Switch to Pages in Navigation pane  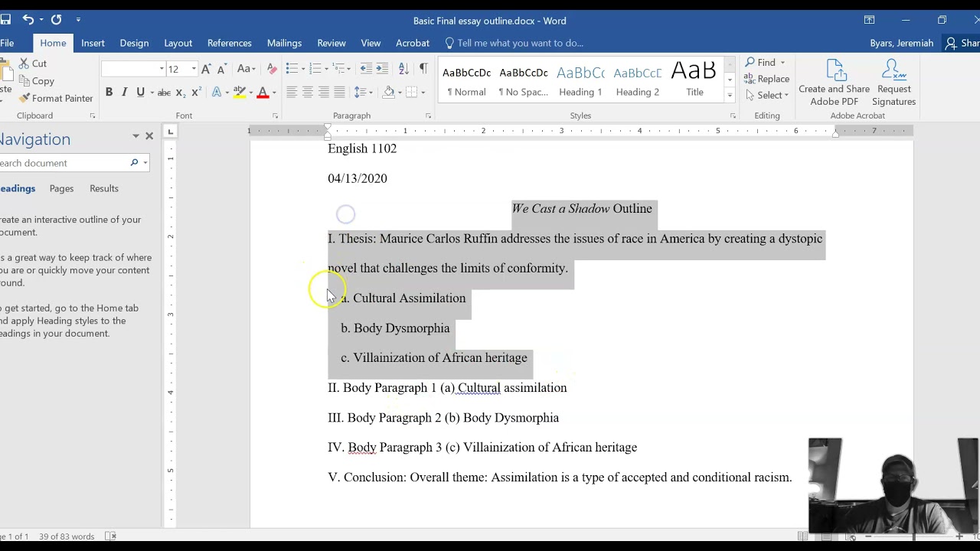tap(61, 188)
